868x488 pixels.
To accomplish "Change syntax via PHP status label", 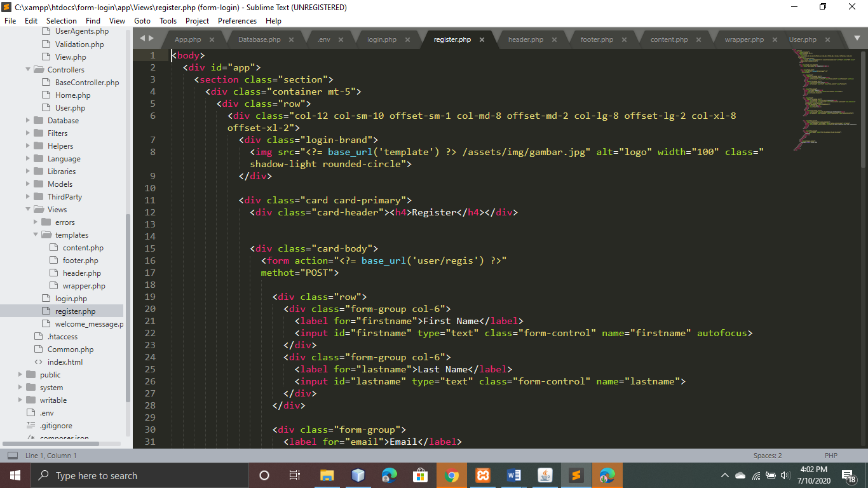I will (831, 456).
